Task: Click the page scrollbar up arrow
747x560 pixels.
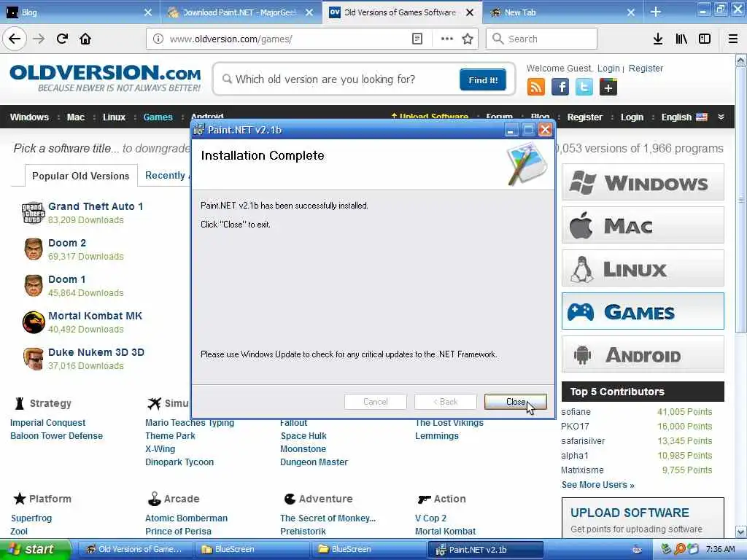Action: 741,61
